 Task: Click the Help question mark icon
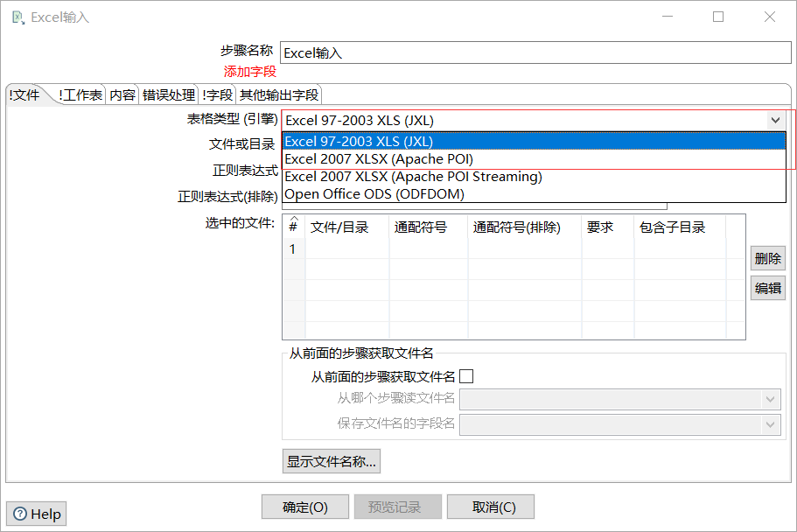pos(20,514)
